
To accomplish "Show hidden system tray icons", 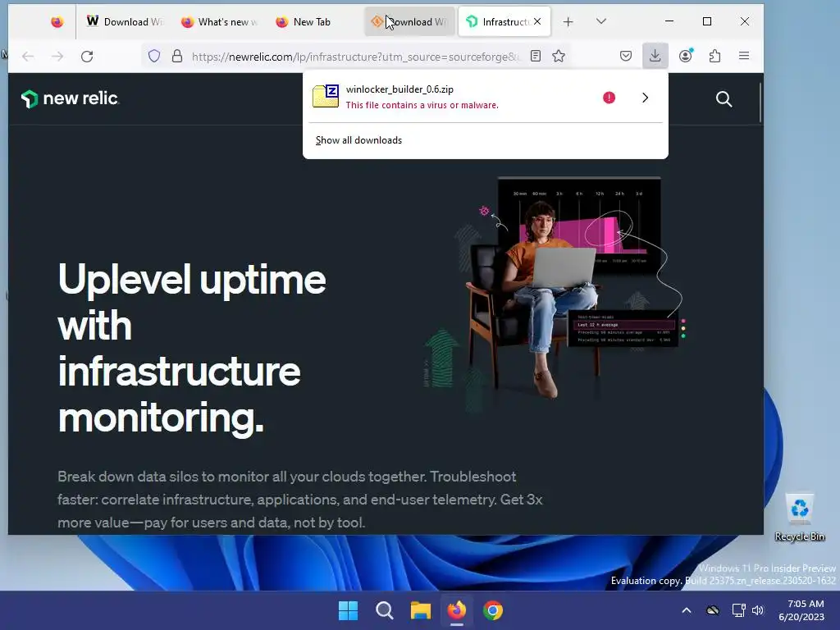I will [687, 610].
